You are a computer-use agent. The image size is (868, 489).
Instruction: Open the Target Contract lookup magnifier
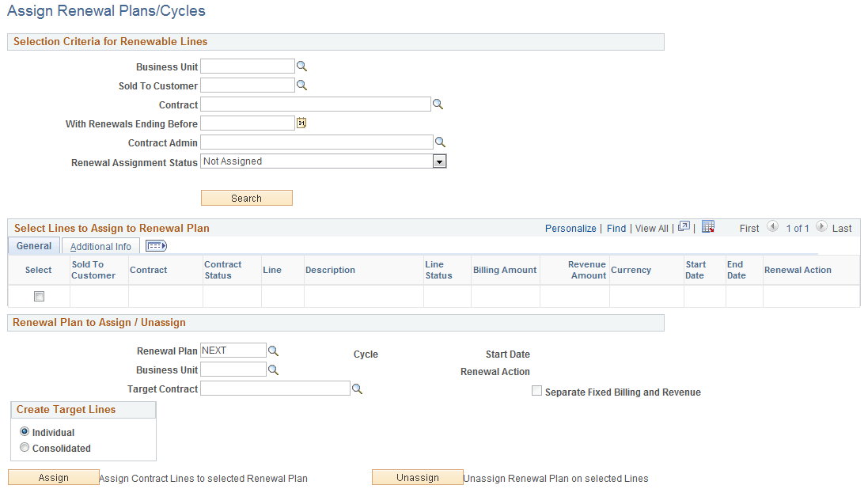pyautogui.click(x=357, y=388)
